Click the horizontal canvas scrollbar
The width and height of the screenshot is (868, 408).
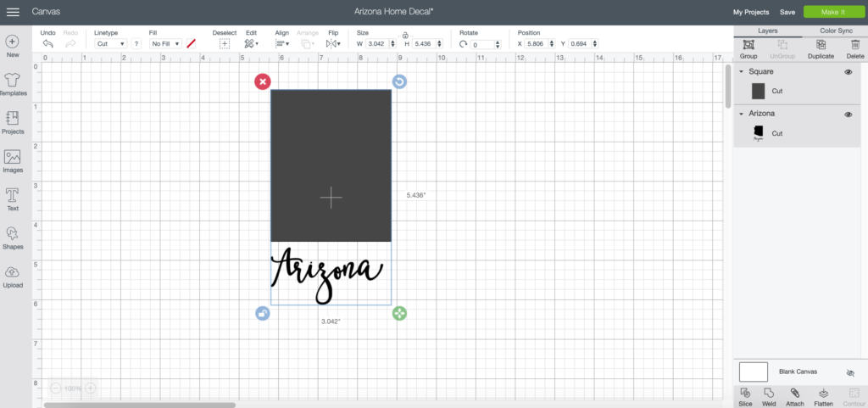pyautogui.click(x=140, y=405)
